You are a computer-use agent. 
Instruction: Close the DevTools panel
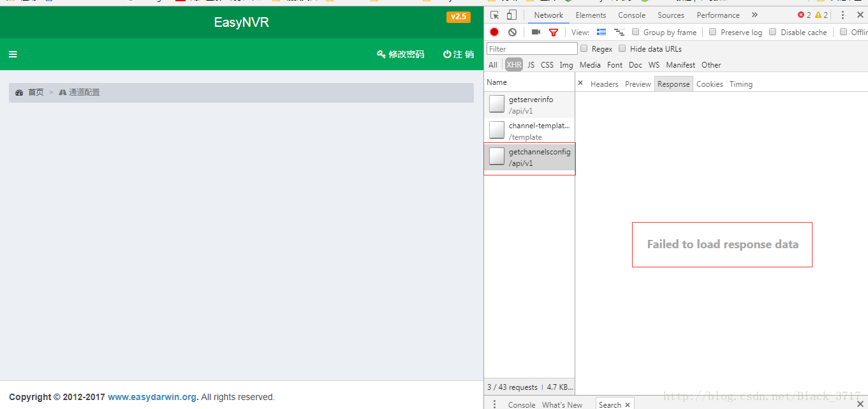[x=860, y=15]
